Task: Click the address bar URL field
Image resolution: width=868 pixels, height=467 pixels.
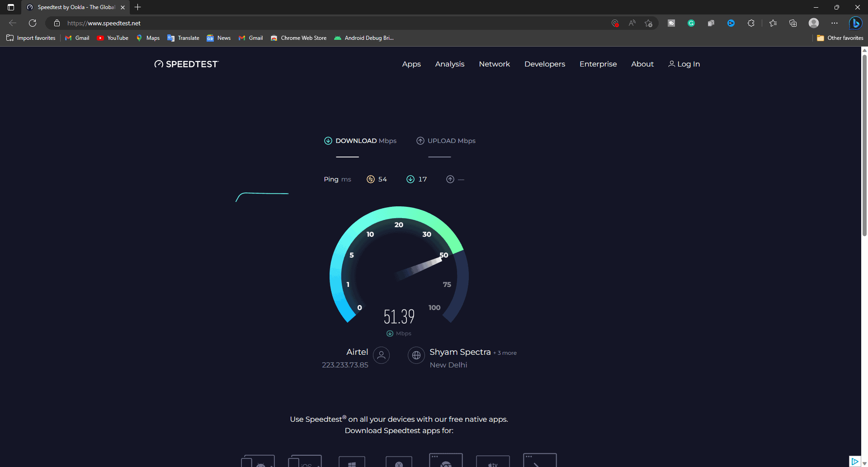Action: (x=316, y=23)
